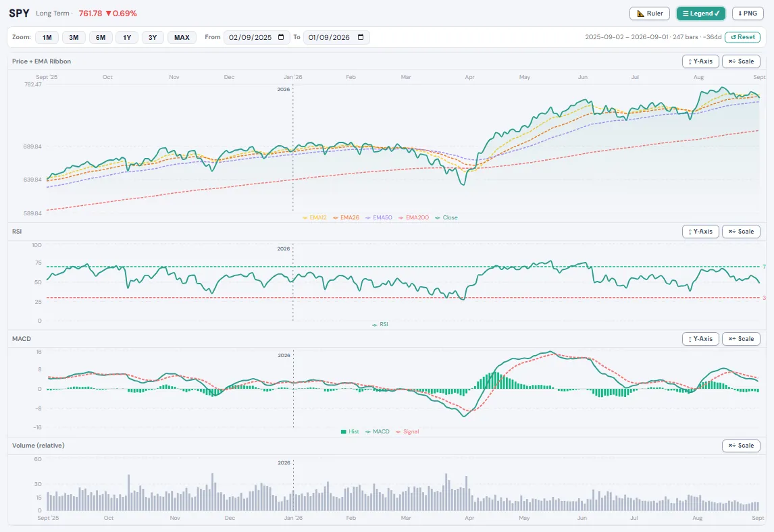774x532 pixels.
Task: Click the 589.84 price axis label
Action: [x=33, y=213]
